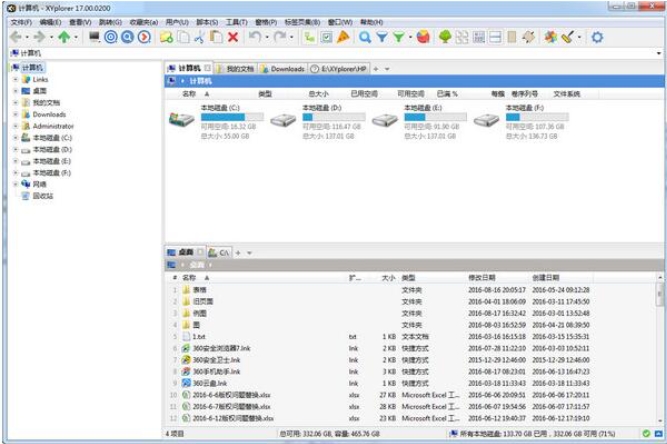Sort drives by 文件系统 column header
667x444 pixels.
coord(567,94)
